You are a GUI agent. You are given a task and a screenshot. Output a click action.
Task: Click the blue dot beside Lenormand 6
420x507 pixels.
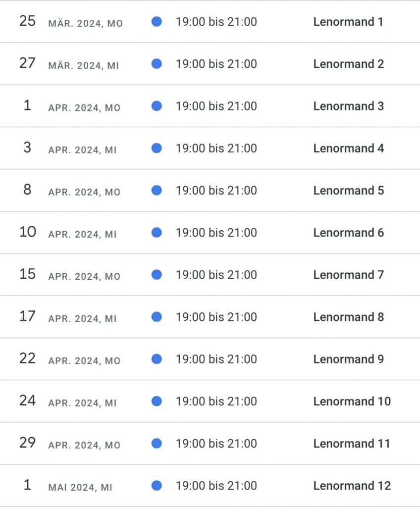[157, 232]
